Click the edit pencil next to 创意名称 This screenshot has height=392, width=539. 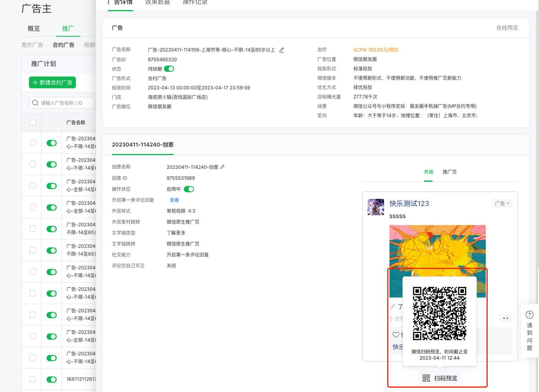pyautogui.click(x=222, y=167)
